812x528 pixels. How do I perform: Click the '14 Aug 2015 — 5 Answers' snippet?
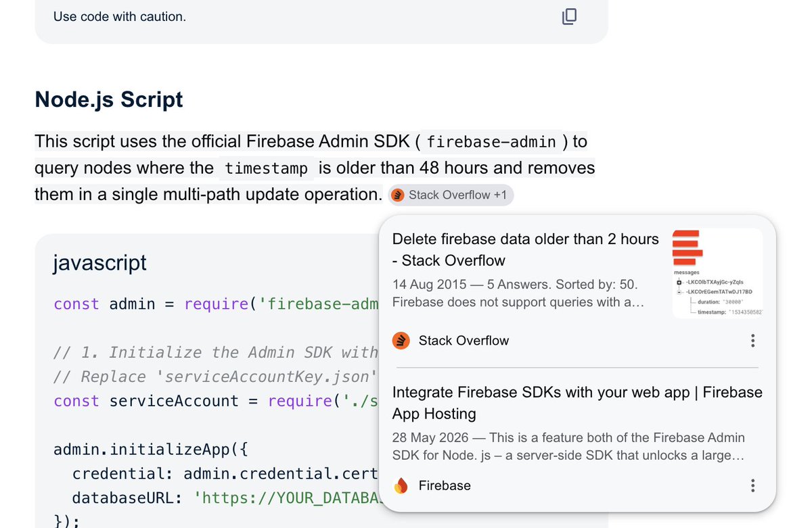pyautogui.click(x=518, y=293)
